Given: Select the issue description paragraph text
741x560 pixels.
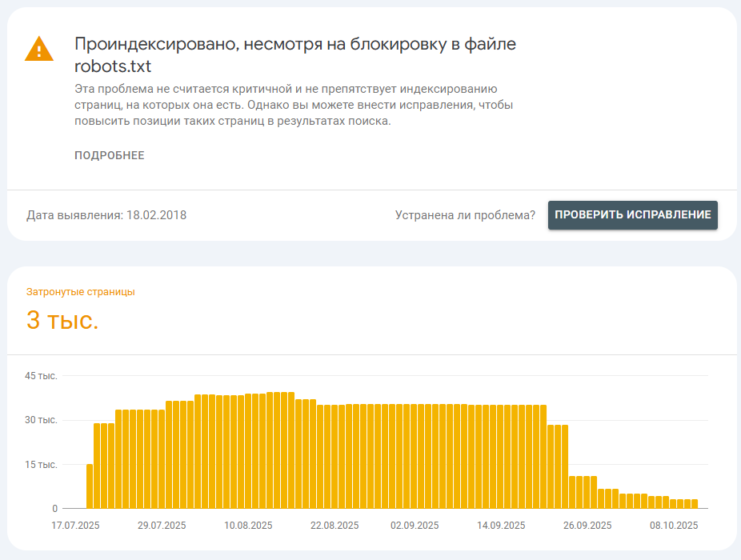Looking at the screenshot, I should 294,105.
